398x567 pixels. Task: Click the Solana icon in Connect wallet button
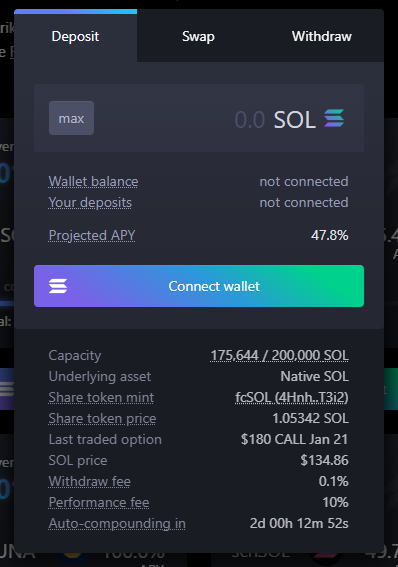point(58,286)
